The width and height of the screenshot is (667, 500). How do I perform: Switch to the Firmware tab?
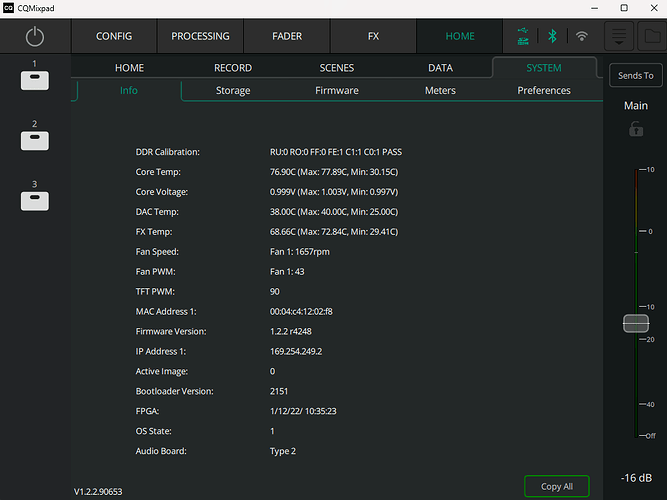click(336, 91)
